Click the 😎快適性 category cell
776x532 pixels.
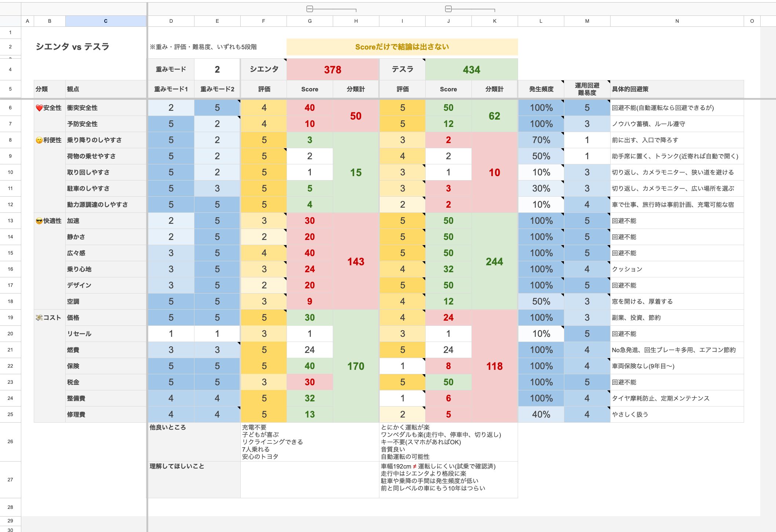pos(49,221)
